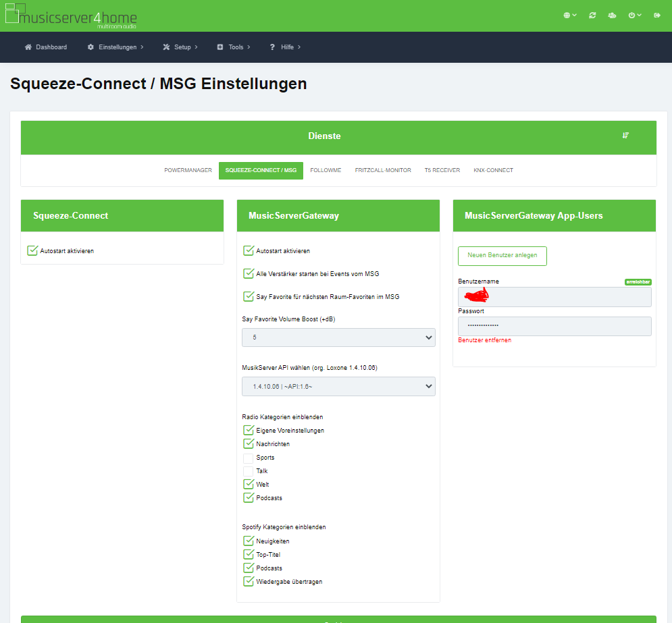The width and height of the screenshot is (672, 623).
Task: Click the Benutzer entfernen link
Action: [484, 340]
